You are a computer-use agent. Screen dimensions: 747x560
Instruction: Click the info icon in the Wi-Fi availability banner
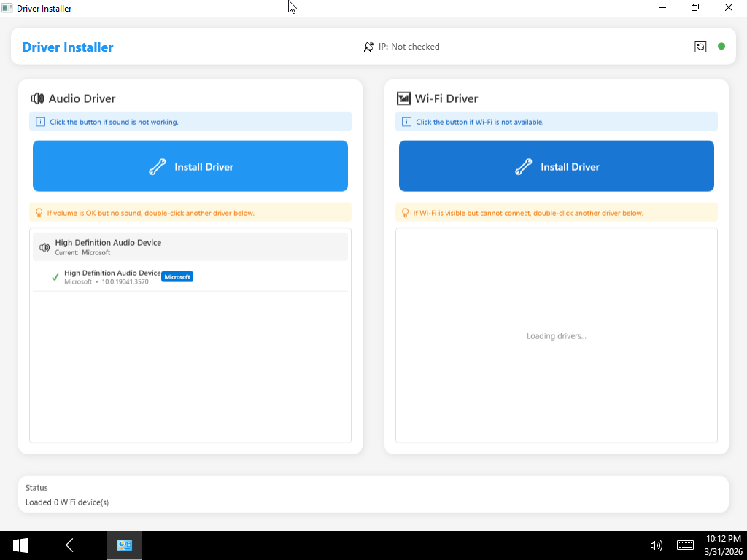[x=407, y=121]
